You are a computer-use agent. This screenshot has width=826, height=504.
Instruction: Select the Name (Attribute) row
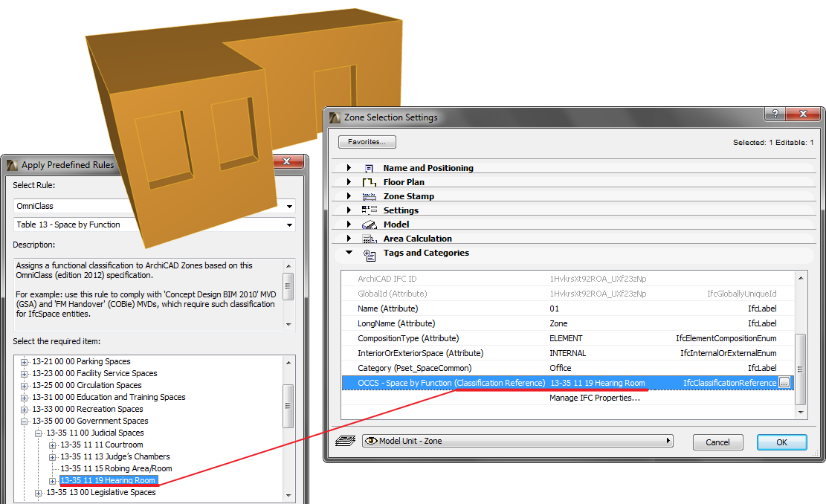click(x=567, y=308)
